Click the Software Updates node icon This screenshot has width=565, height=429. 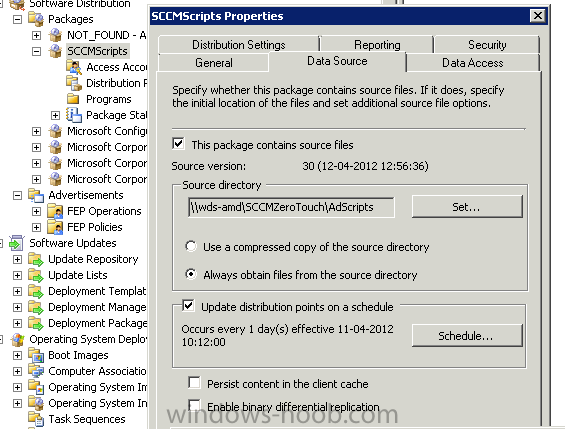(17, 243)
